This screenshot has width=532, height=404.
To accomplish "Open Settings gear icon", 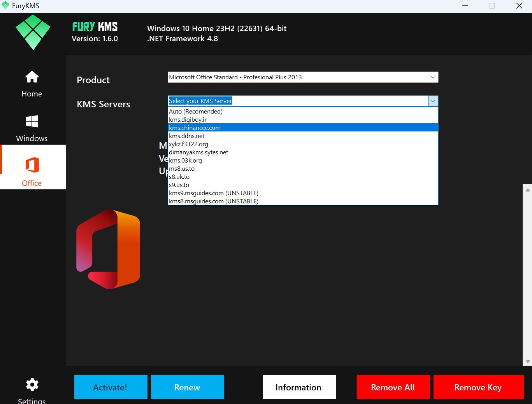I will coord(32,385).
